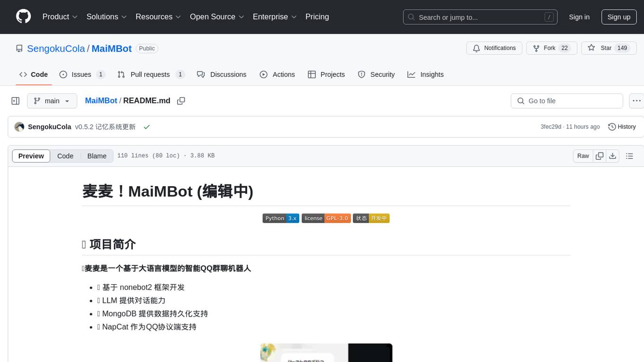This screenshot has height=362, width=644.
Task: Open the MaiMBot repository link in header
Action: 111,48
